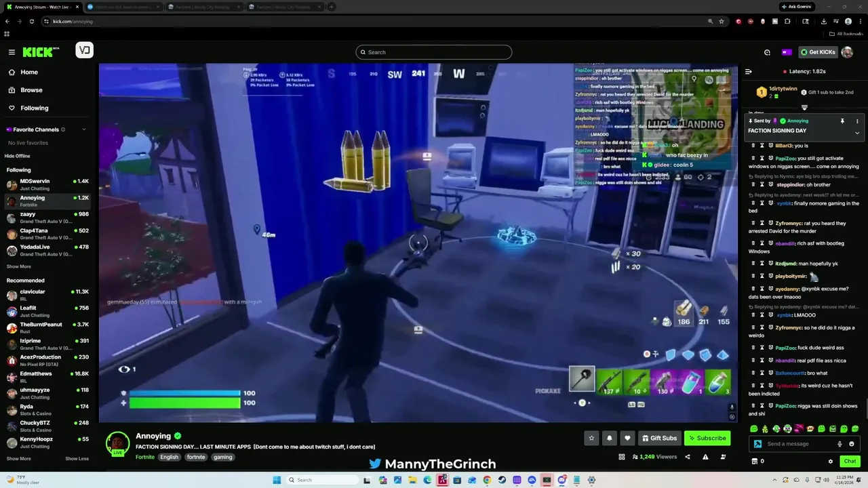The width and height of the screenshot is (868, 488).
Task: Click Show Less under Recommended
Action: [x=77, y=459]
